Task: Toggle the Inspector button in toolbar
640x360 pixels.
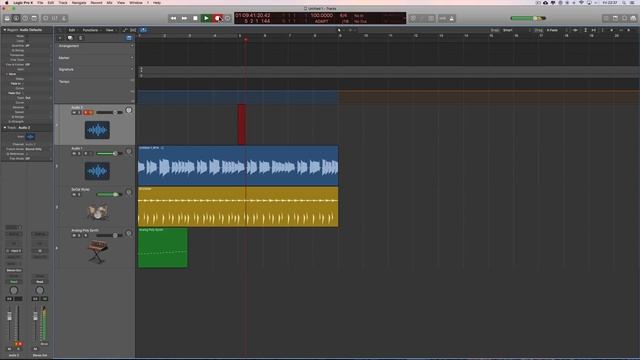Action: click(x=16, y=18)
